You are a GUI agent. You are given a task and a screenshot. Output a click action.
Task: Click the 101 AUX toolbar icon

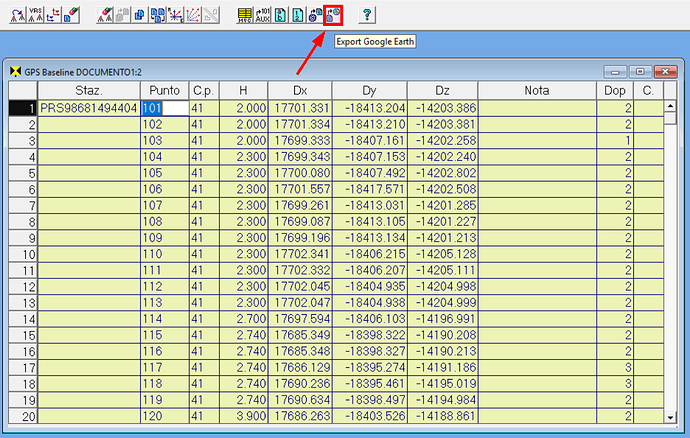[x=263, y=14]
